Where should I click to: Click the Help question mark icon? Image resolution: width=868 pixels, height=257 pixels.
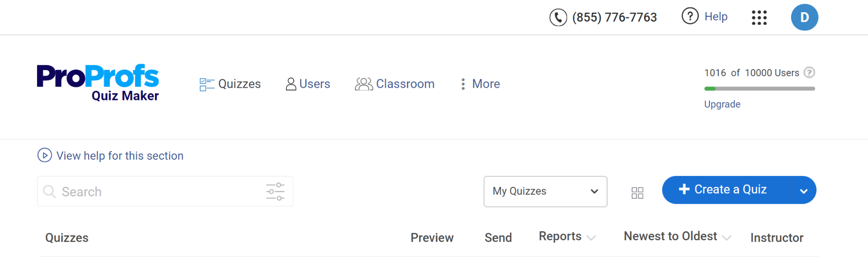(690, 16)
